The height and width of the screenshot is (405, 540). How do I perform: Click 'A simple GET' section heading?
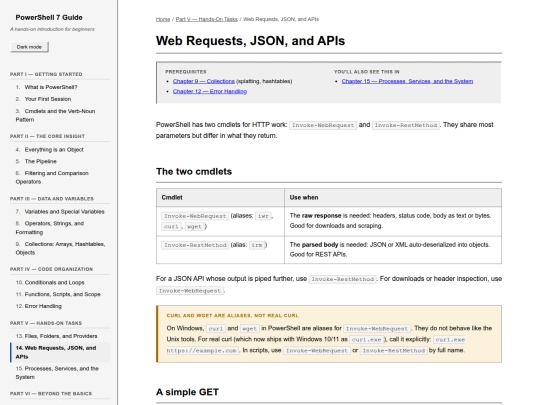coord(187,392)
